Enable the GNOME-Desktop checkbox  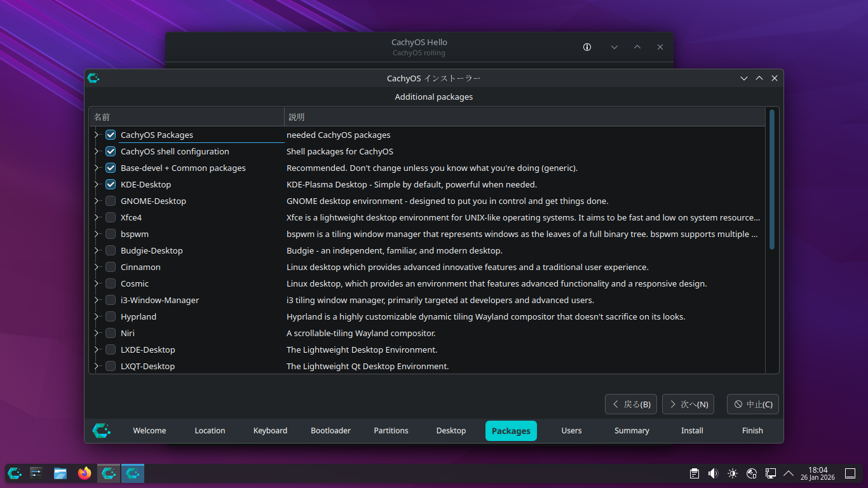(111, 201)
